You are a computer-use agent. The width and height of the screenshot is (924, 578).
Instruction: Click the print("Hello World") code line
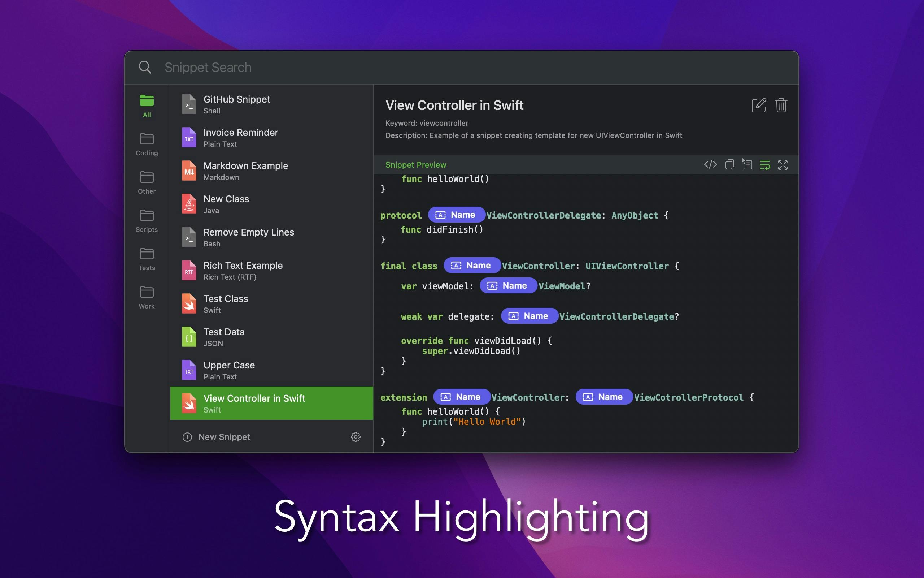point(474,422)
